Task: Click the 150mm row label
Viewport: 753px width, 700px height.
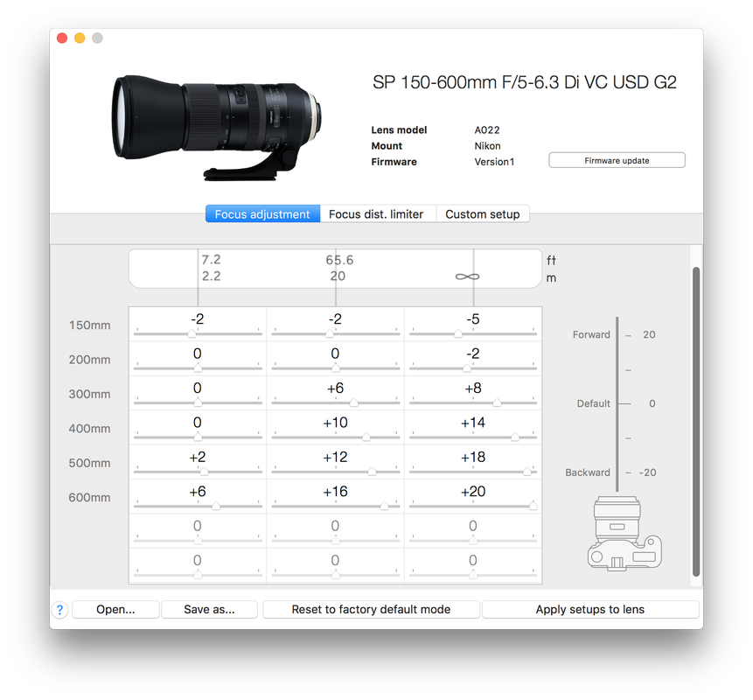Action: [89, 325]
